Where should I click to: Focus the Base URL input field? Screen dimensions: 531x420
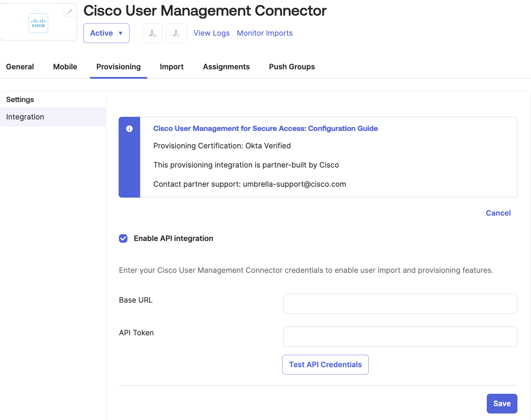click(400, 304)
